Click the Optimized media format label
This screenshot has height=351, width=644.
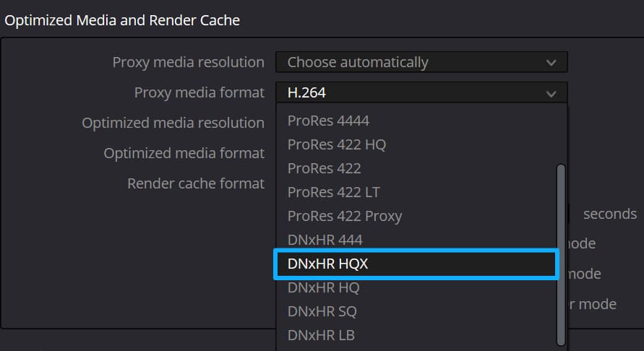pos(184,153)
